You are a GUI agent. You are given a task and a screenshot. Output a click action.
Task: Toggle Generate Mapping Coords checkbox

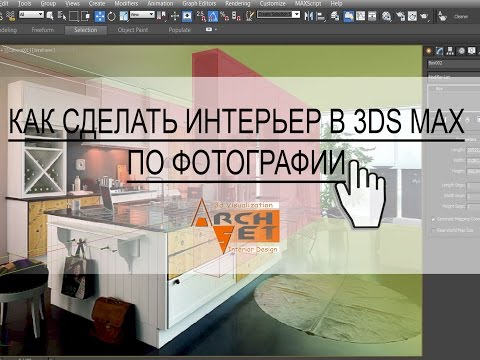(433, 219)
